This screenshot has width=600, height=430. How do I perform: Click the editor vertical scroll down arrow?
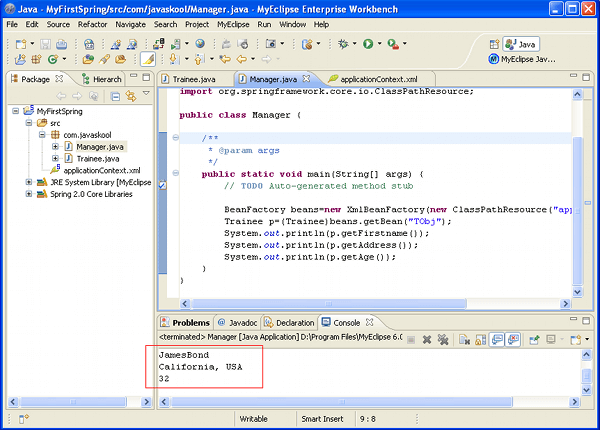[577, 292]
